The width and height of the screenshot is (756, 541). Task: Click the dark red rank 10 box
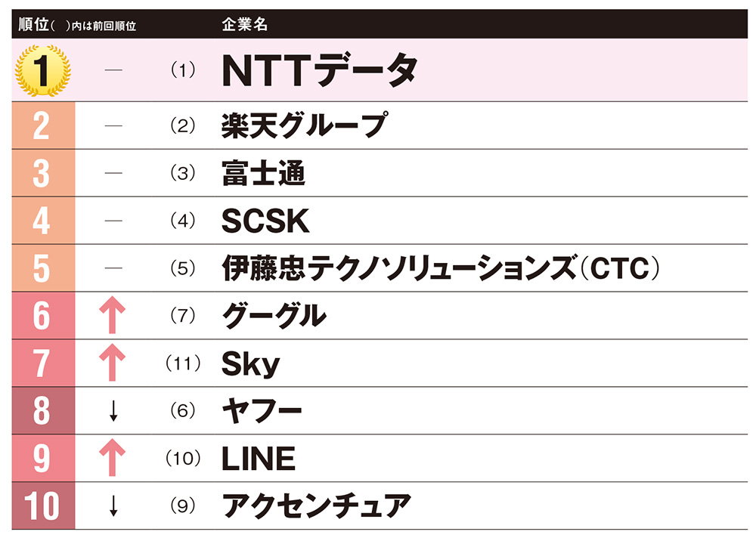pos(43,505)
